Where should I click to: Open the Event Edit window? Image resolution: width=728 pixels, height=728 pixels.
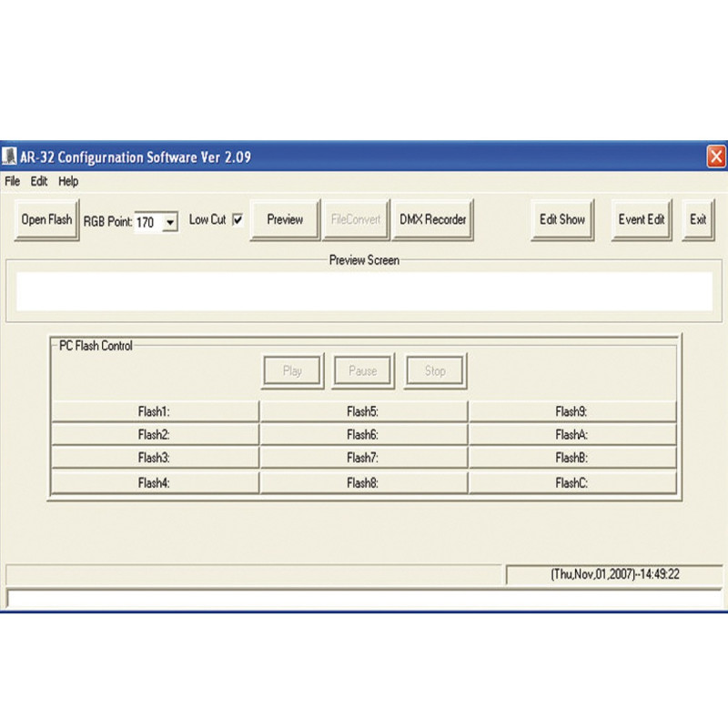pos(642,220)
